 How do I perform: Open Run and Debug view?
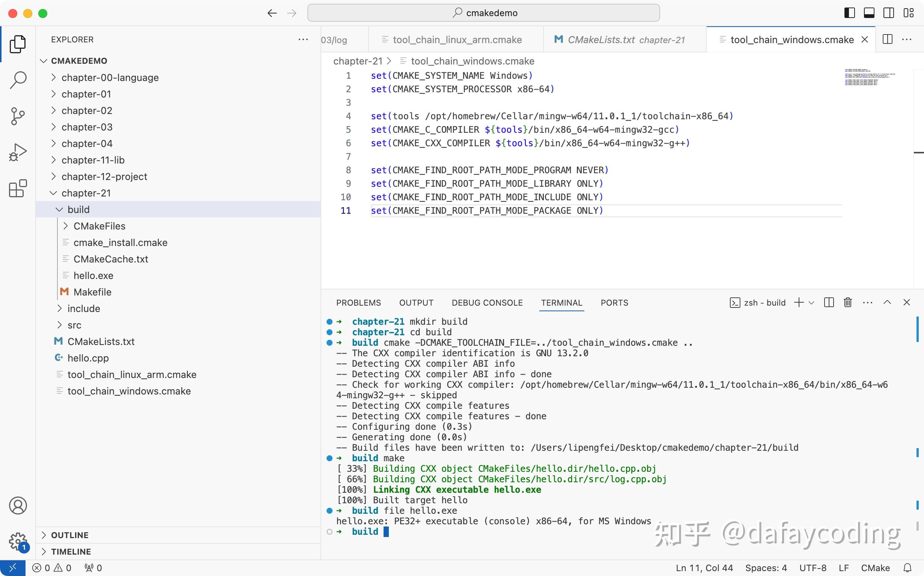point(18,151)
